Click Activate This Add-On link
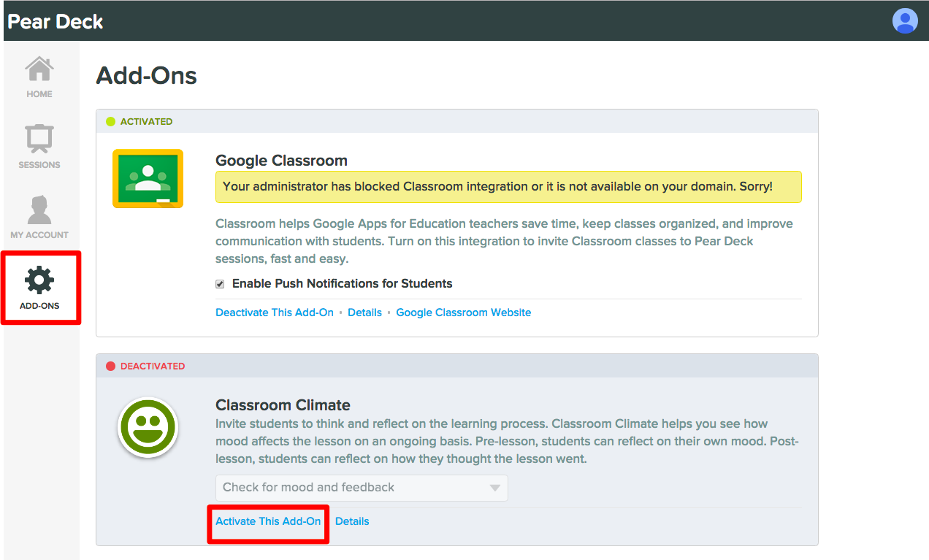 coord(268,521)
